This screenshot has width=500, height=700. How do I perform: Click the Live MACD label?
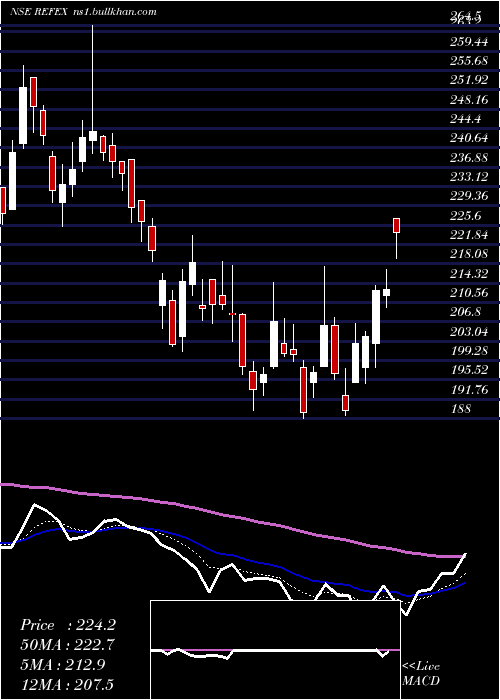(421, 674)
